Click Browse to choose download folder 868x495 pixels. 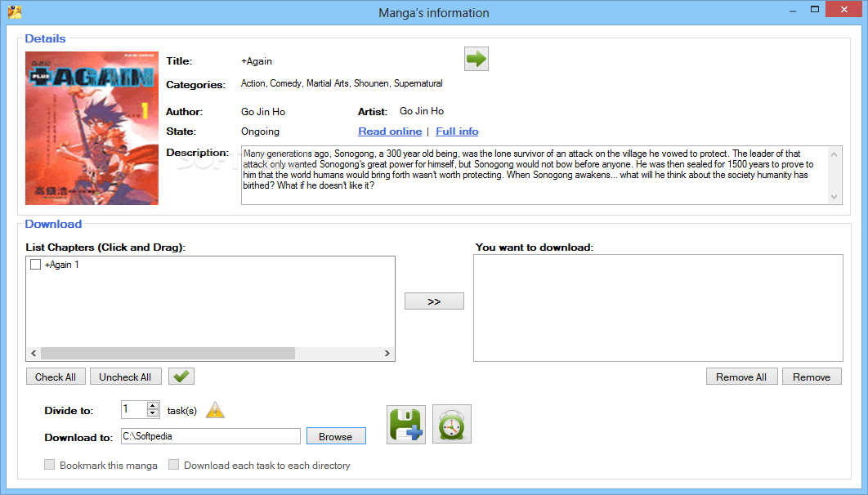335,436
